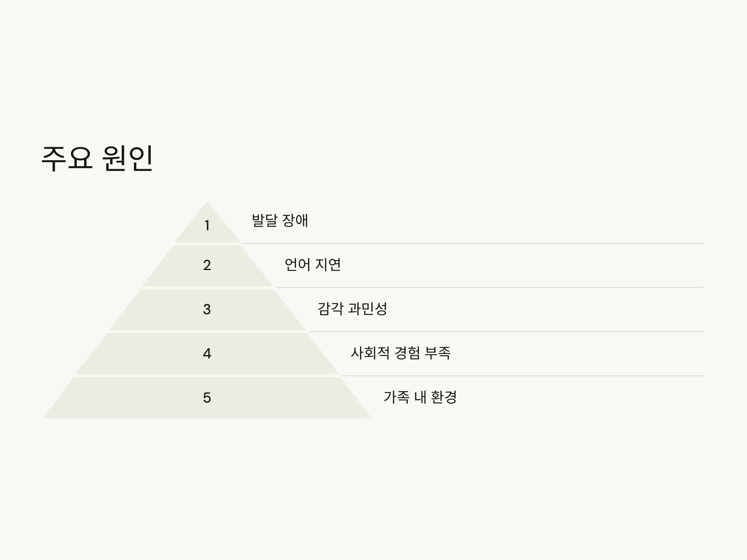Click the 감각 과민성 label
The width and height of the screenshot is (747, 560).
pos(352,309)
